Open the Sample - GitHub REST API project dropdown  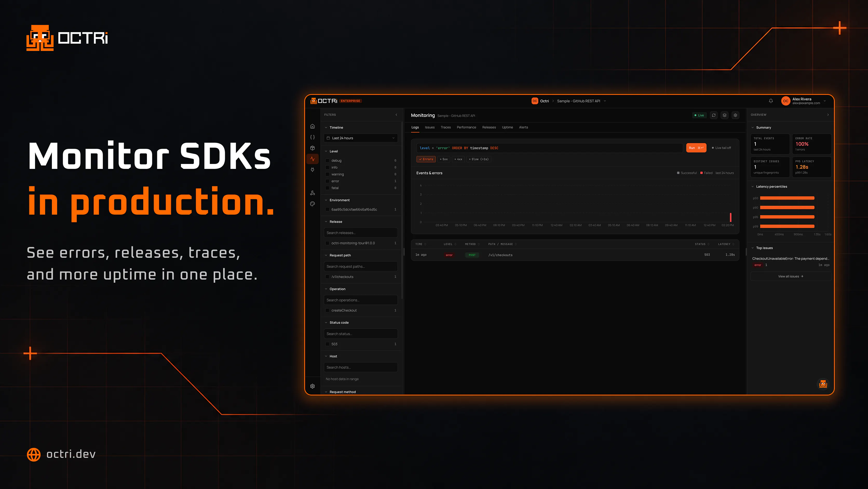pos(581,101)
